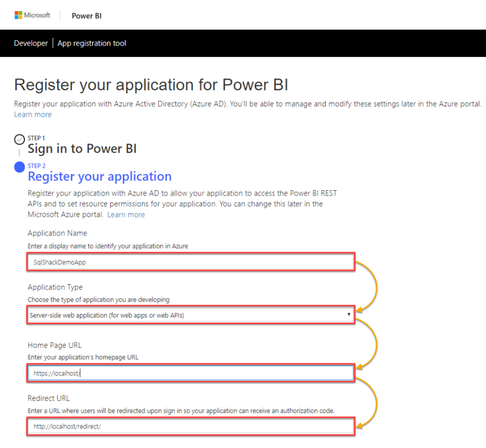Image resolution: width=486 pixels, height=448 pixels.
Task: Click the Redirect URL input field
Action: pos(191,426)
